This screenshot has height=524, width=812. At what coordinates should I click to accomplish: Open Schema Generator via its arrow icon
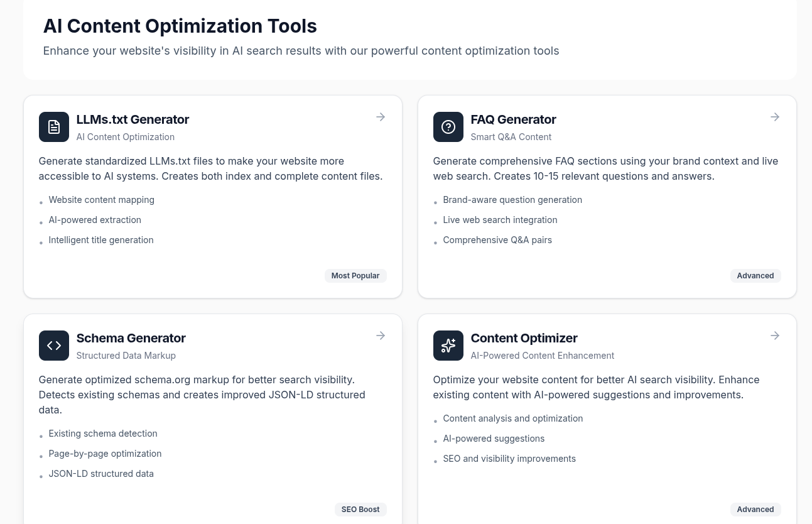coord(381,336)
